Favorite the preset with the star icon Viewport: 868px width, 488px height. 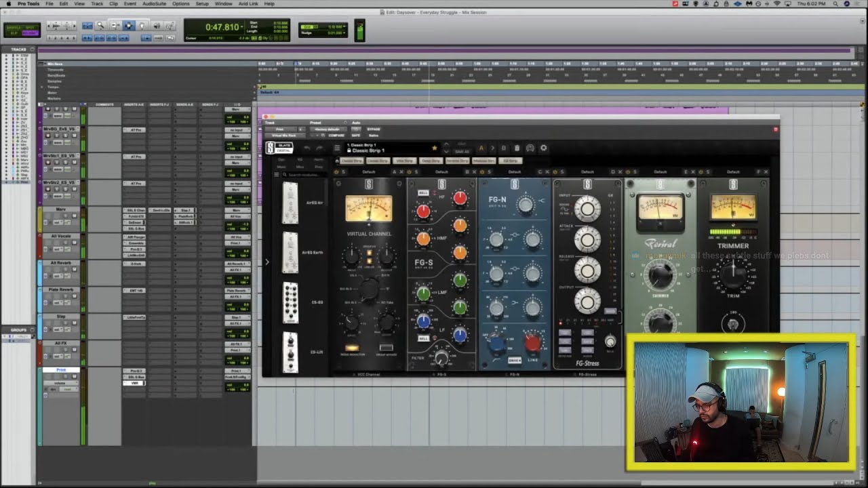pyautogui.click(x=435, y=148)
